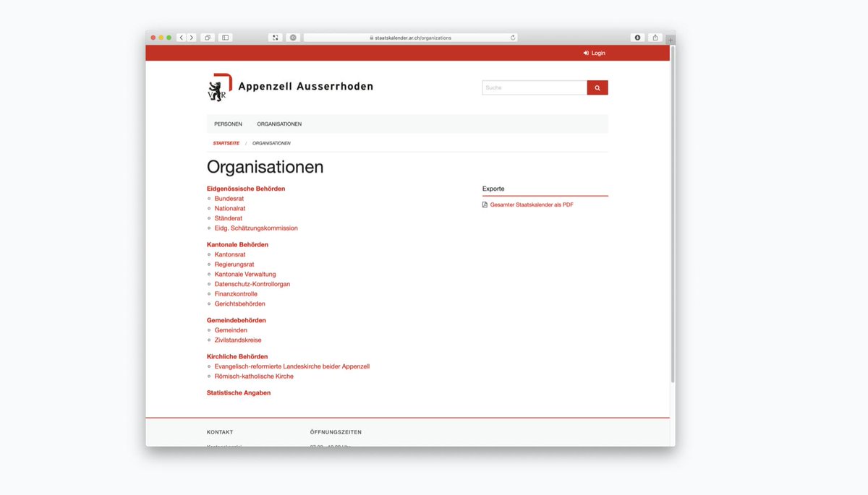Click the KONTAKT footer heading
The height and width of the screenshot is (495, 868).
coord(220,432)
